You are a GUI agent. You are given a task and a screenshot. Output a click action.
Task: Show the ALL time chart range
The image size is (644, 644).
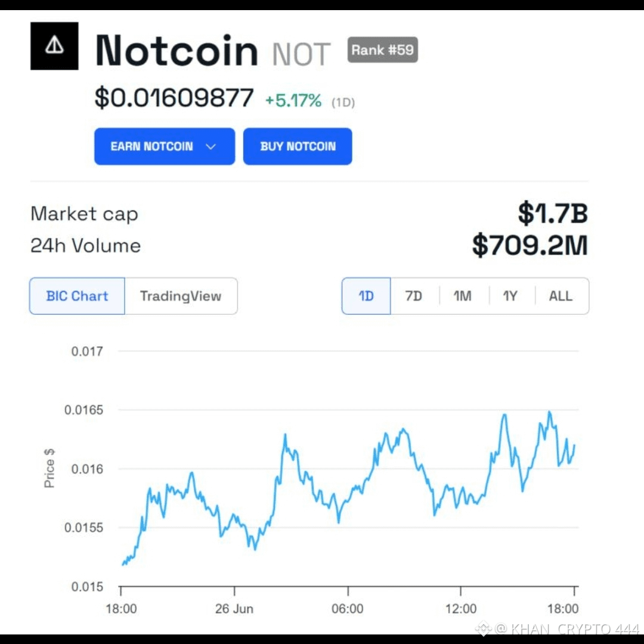[561, 296]
